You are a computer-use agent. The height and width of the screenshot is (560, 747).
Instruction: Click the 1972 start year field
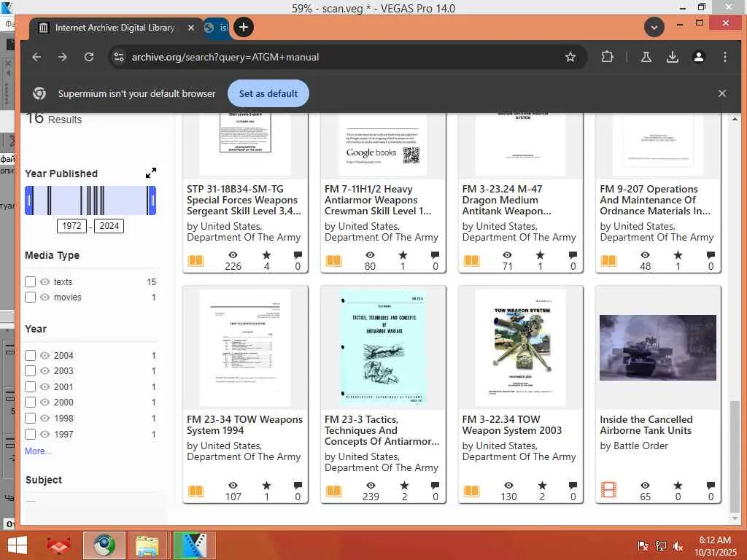(x=72, y=226)
